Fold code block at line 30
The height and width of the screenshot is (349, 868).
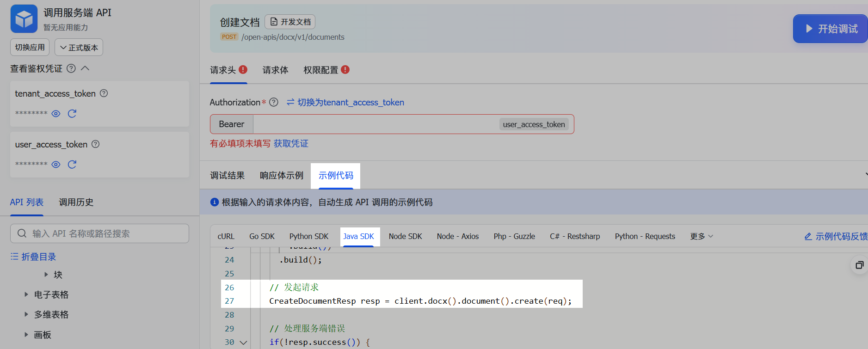click(x=243, y=343)
